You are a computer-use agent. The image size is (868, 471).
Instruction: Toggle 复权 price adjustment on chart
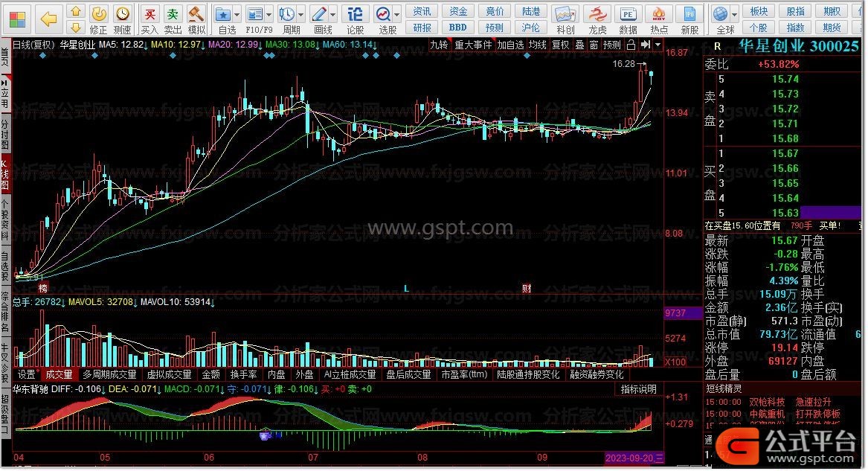click(561, 45)
